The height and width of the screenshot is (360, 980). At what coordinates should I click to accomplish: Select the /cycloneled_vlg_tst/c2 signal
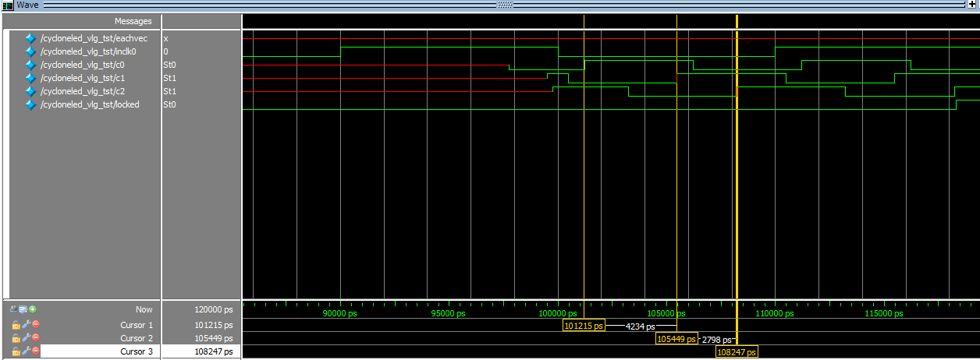[83, 91]
